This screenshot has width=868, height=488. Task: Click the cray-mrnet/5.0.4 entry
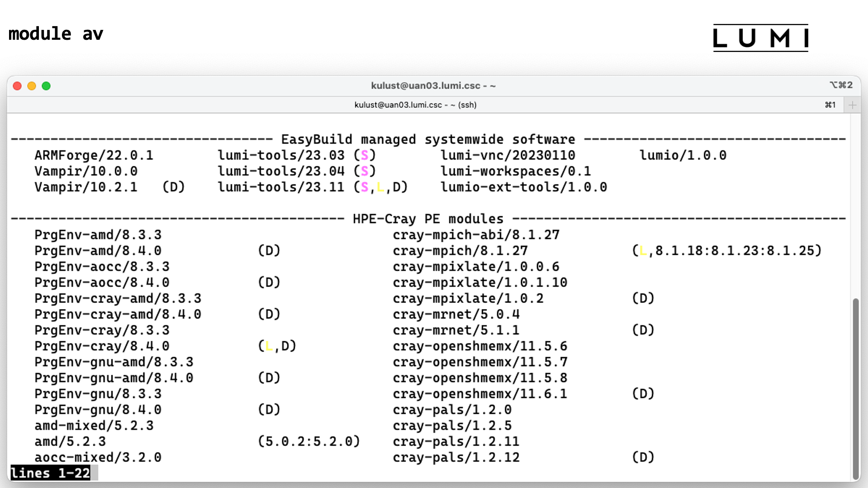[x=456, y=314]
